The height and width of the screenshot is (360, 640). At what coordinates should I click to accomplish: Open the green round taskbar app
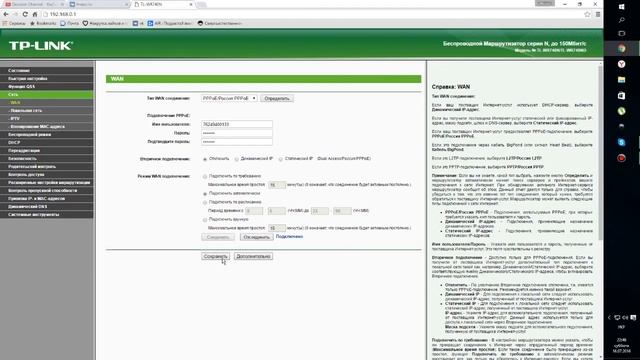tap(622, 111)
